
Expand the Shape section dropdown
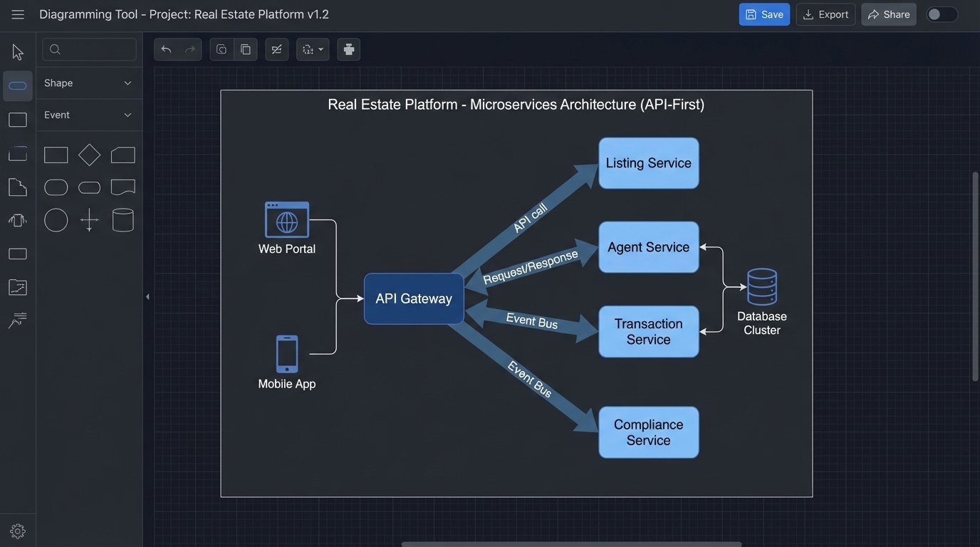point(127,83)
